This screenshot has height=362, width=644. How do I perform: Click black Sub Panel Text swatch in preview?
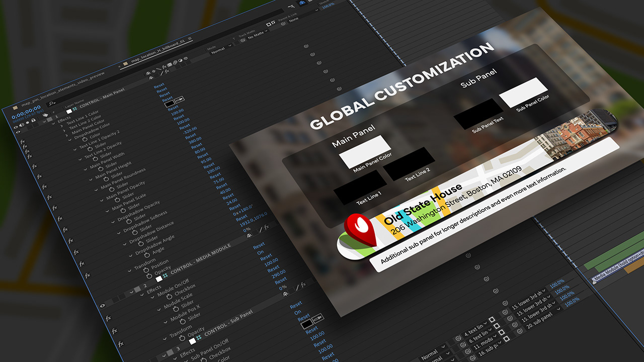click(478, 113)
